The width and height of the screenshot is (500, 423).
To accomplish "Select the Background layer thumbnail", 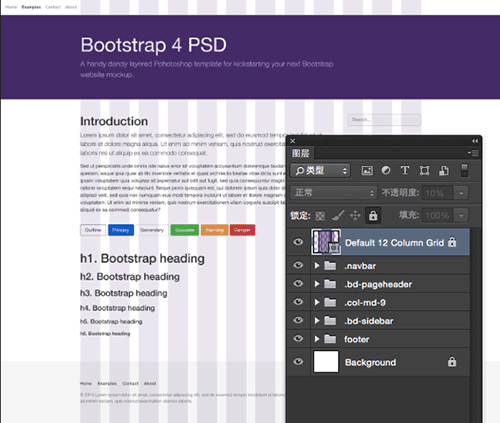I will 326,361.
